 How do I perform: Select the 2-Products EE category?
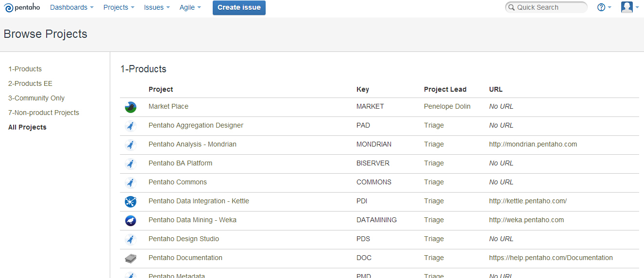(30, 83)
